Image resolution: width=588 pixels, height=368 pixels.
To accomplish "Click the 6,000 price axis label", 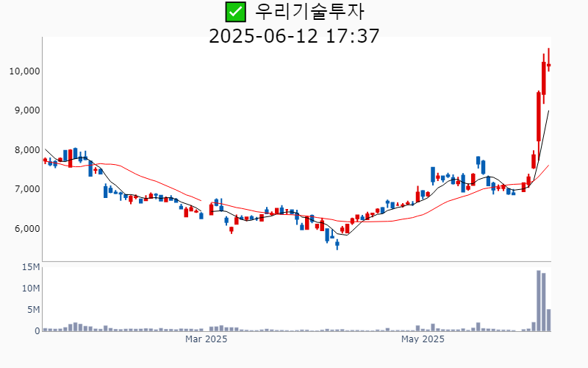I will pyautogui.click(x=27, y=228).
